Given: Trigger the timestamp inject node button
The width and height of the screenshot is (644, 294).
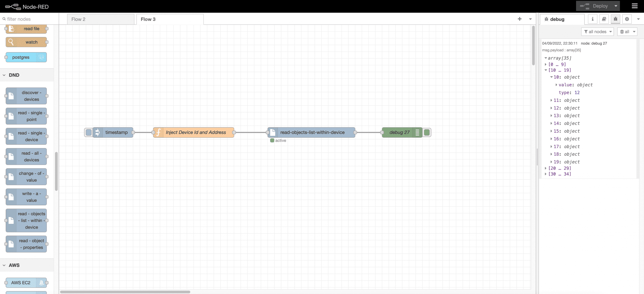Looking at the screenshot, I should pos(88,132).
